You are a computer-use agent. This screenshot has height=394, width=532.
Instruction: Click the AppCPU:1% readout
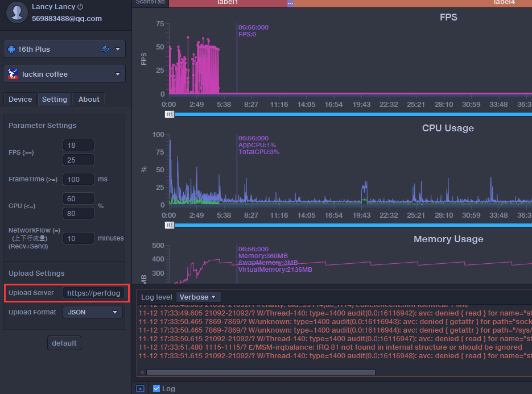coord(257,145)
